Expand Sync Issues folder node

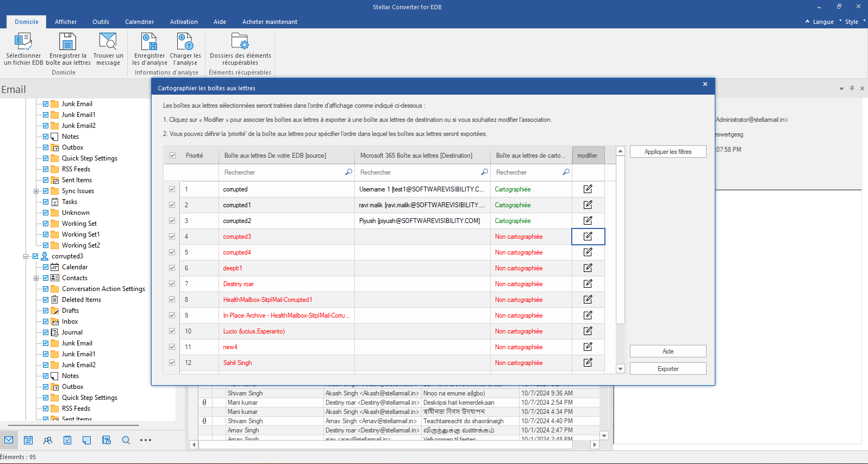tap(36, 191)
